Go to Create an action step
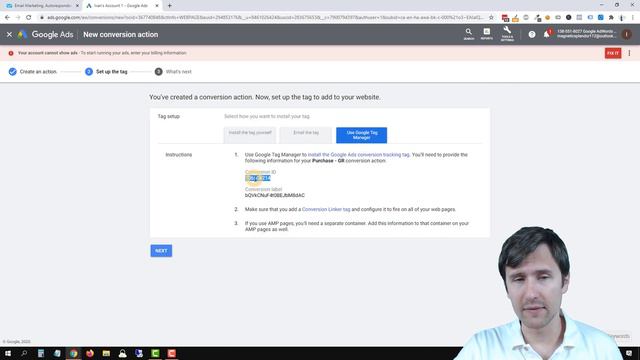This screenshot has height=360, width=640. click(x=33, y=72)
